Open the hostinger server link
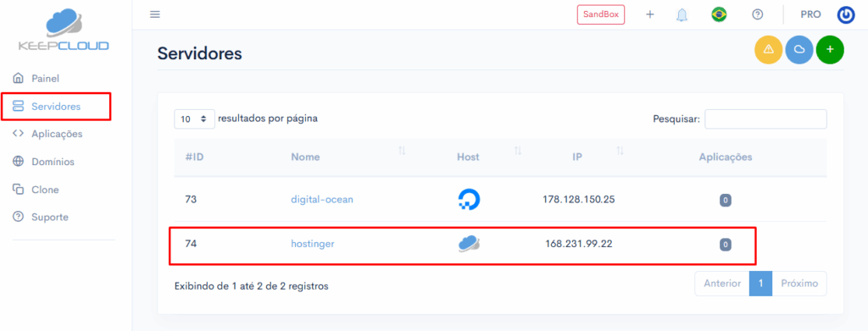Image resolution: width=868 pixels, height=331 pixels. point(313,243)
